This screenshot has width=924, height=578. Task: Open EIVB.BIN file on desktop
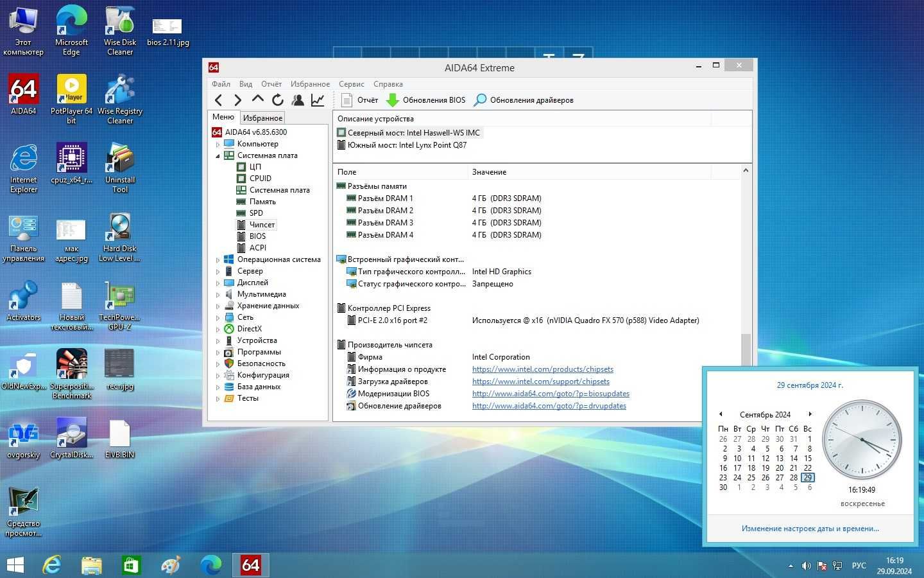(120, 438)
